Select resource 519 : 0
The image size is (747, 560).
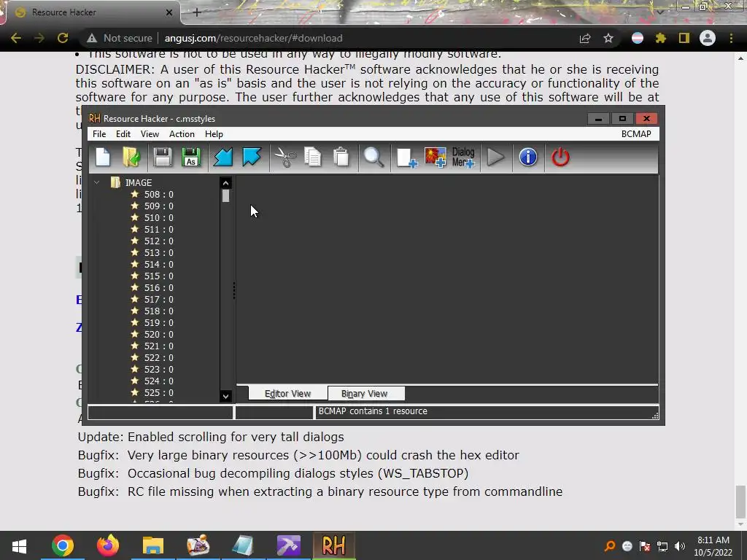[158, 322]
